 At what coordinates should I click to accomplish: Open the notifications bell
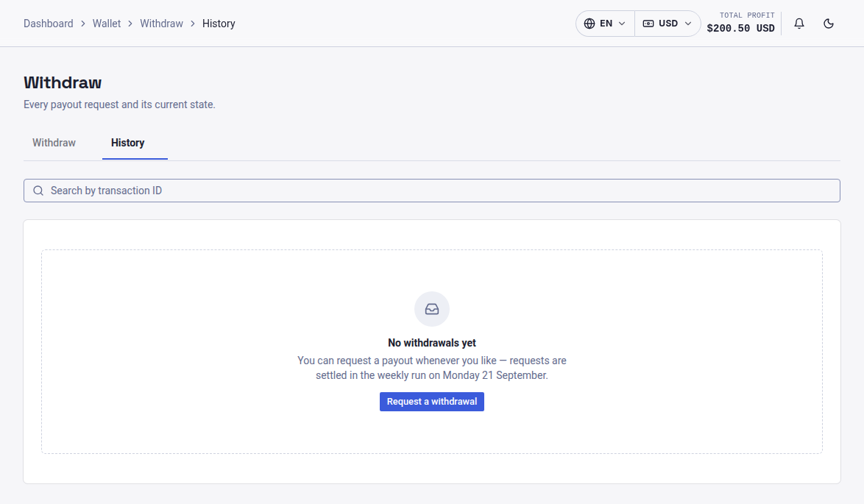[799, 23]
